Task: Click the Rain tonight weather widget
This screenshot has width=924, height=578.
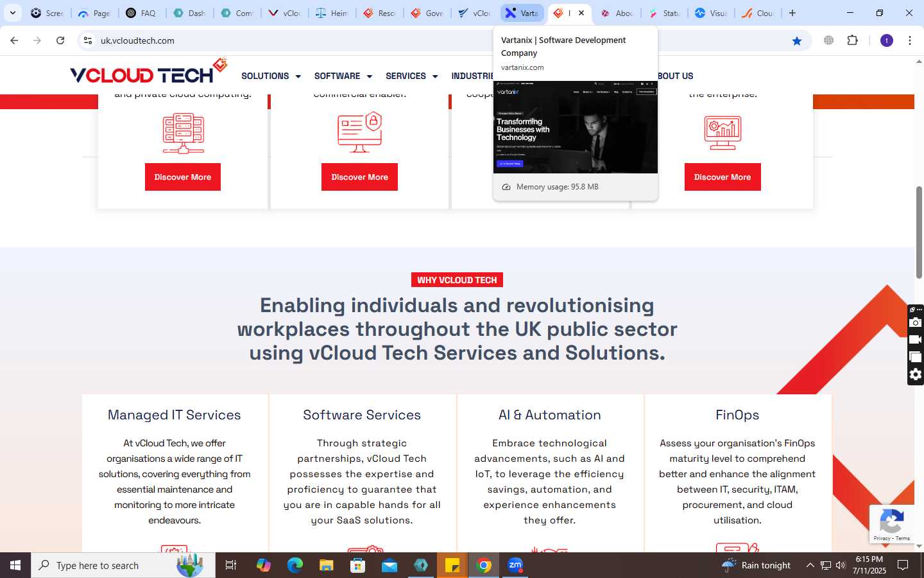Action: [x=756, y=565]
